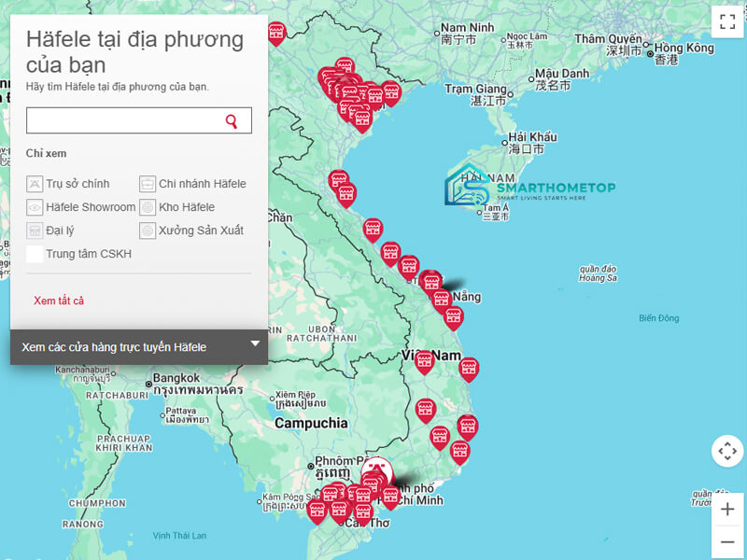Screen dimensions: 747x560
Task: Click the Campuchia country label
Action: coord(311,423)
